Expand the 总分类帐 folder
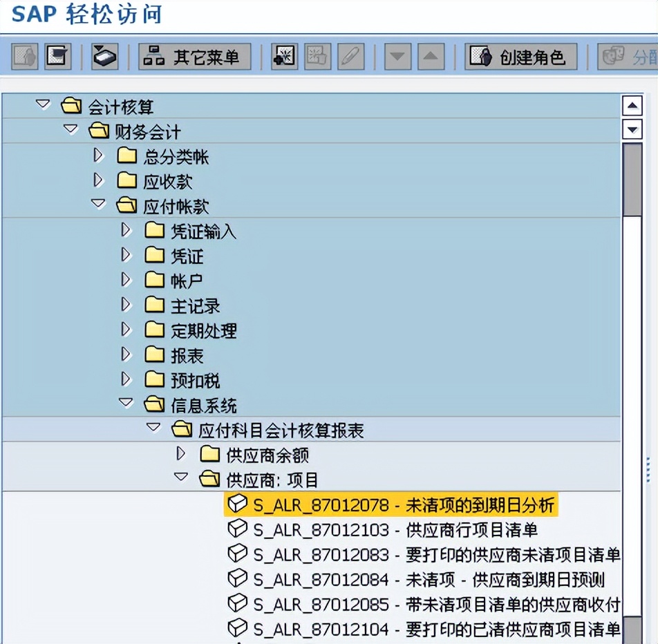The width and height of the screenshot is (658, 644). (x=98, y=155)
